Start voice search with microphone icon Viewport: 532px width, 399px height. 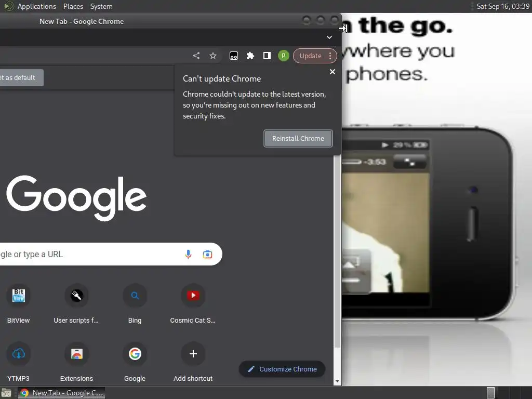[188, 254]
